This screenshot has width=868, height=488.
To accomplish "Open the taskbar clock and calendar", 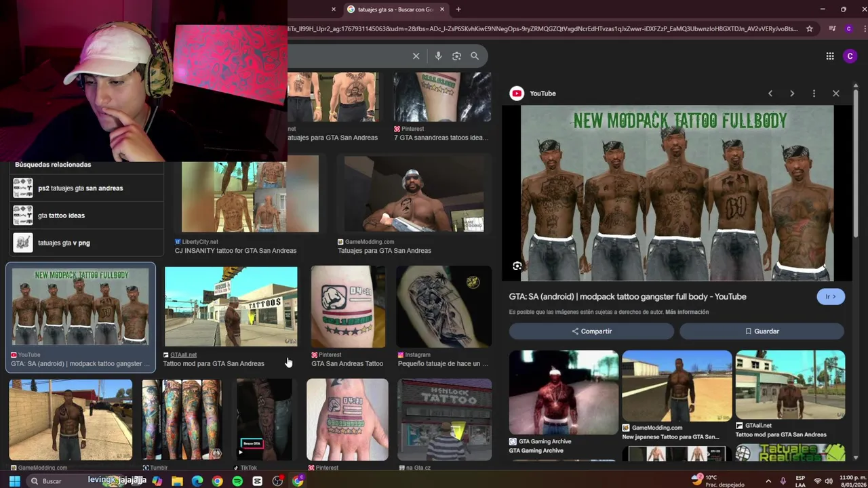I will coord(852,481).
